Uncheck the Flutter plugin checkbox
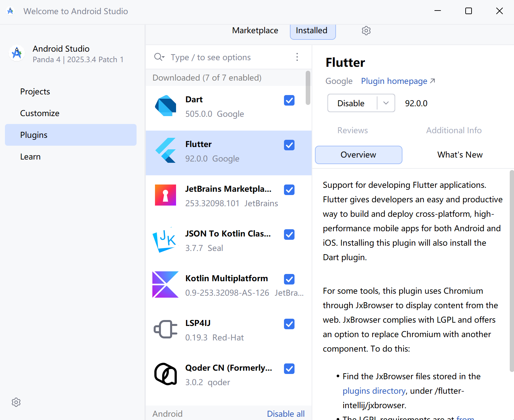514x420 pixels. point(289,145)
